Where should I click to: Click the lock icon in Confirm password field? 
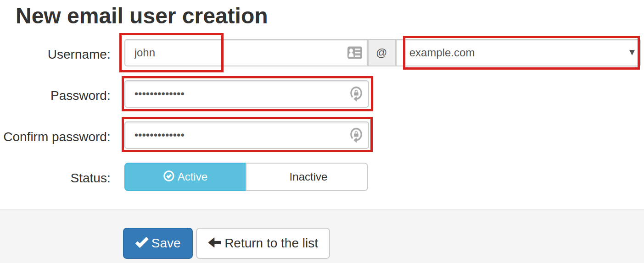click(356, 135)
